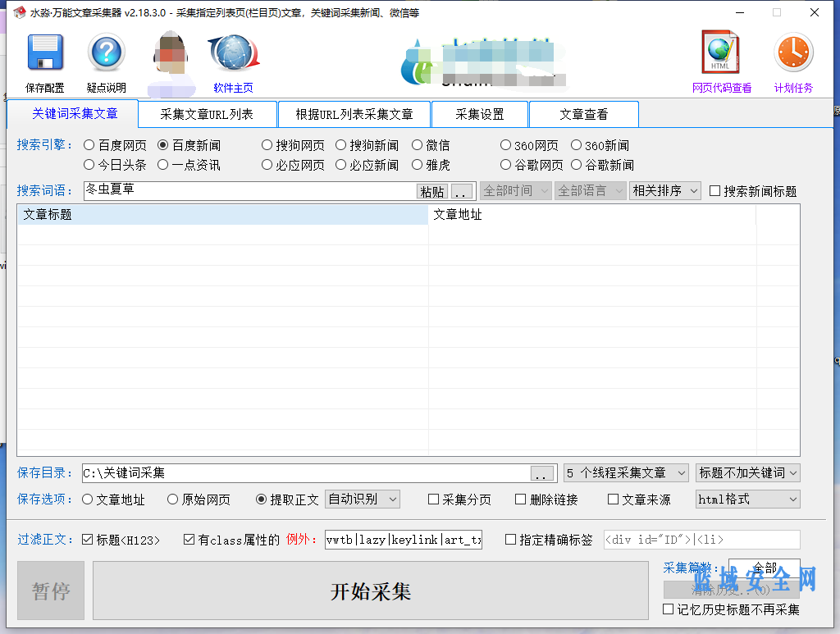Open 计划任务 with the clock icon
The width and height of the screenshot is (840, 634).
point(792,57)
